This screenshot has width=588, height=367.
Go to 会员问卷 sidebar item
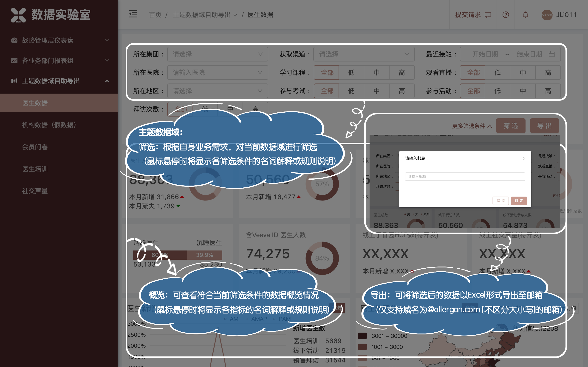click(x=35, y=147)
